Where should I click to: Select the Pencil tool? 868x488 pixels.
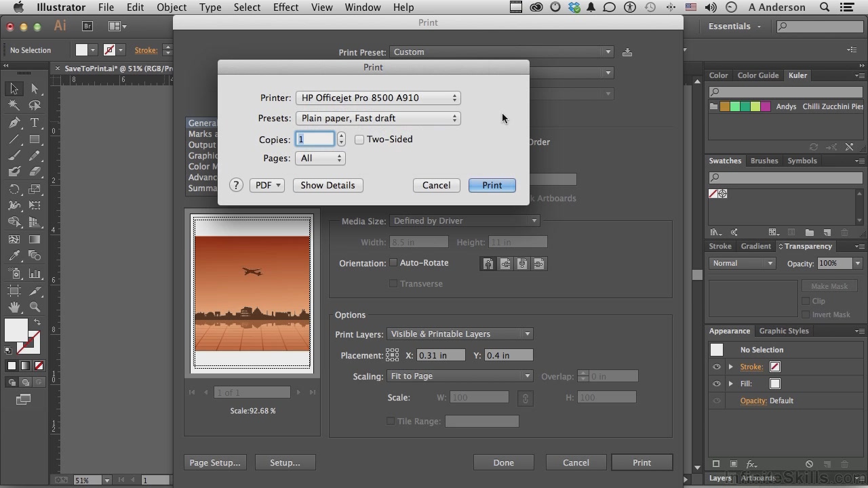[x=35, y=155]
